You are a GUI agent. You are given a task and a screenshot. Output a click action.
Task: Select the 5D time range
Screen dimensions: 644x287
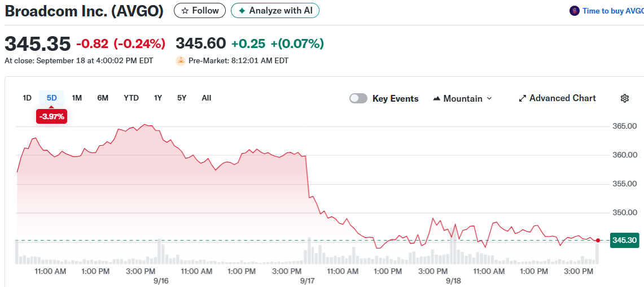pyautogui.click(x=52, y=98)
